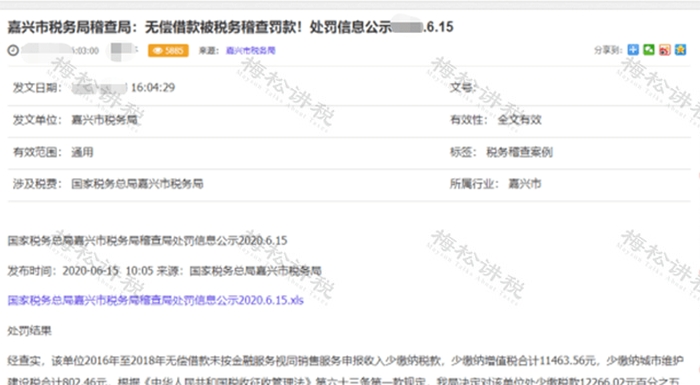
Task: Click the paragraph starting 经查实
Action: pyautogui.click(x=346, y=370)
